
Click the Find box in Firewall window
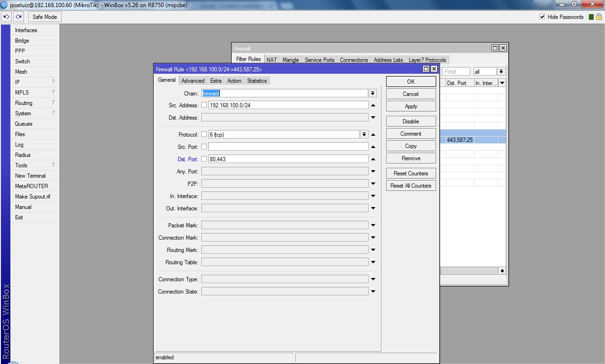click(456, 71)
